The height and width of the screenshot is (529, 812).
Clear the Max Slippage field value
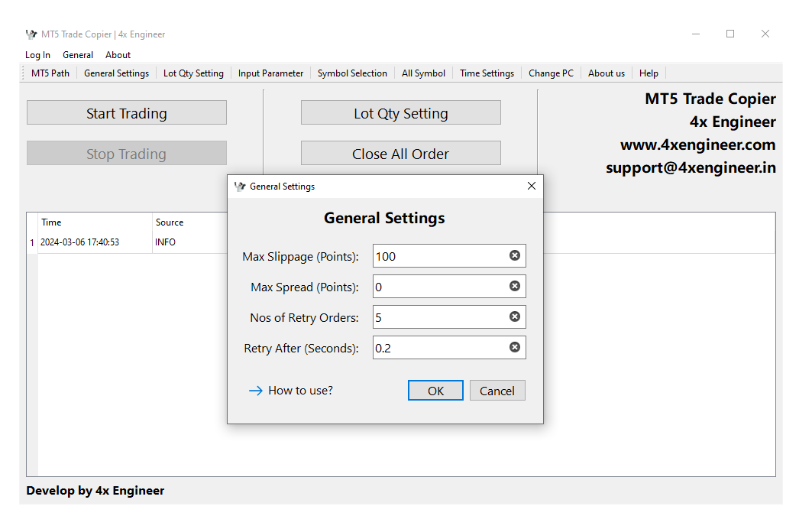514,255
